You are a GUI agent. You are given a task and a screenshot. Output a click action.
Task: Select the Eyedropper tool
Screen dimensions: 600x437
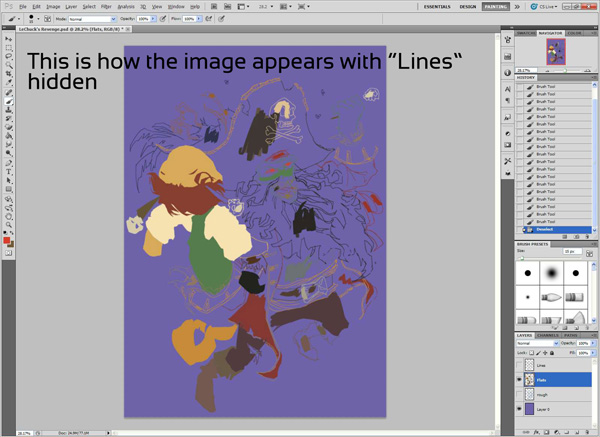click(x=8, y=82)
